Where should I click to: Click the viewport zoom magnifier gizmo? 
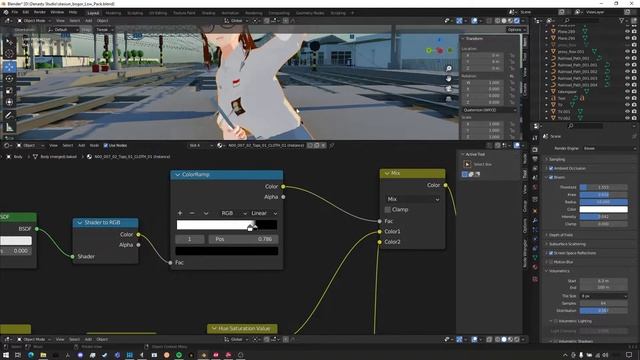coord(449,69)
